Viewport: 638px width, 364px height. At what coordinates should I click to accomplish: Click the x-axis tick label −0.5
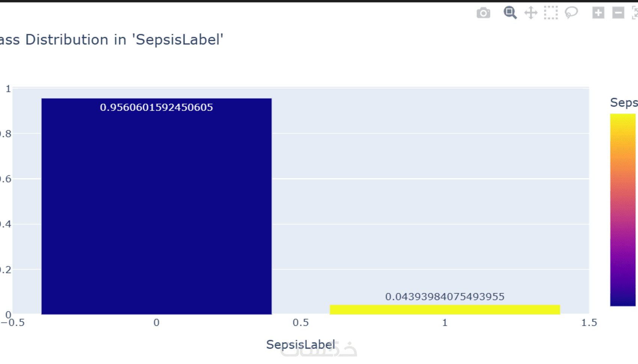tap(13, 323)
